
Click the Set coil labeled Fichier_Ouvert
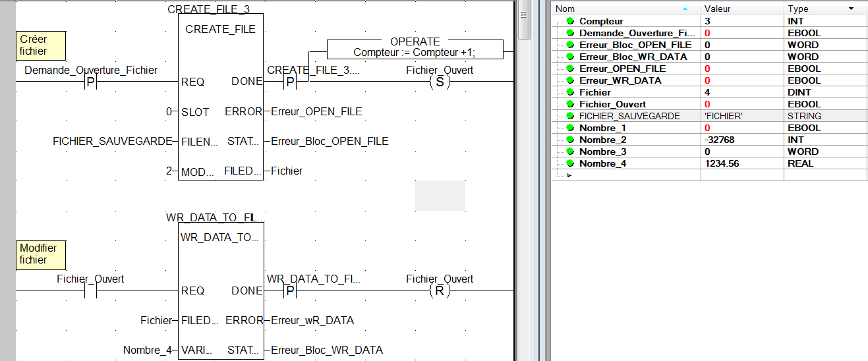pyautogui.click(x=439, y=82)
